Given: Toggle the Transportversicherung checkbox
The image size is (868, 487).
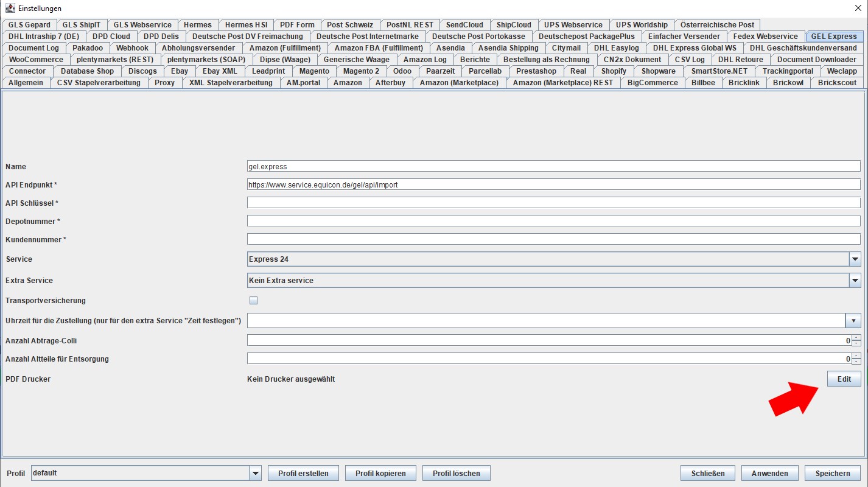Looking at the screenshot, I should point(254,301).
